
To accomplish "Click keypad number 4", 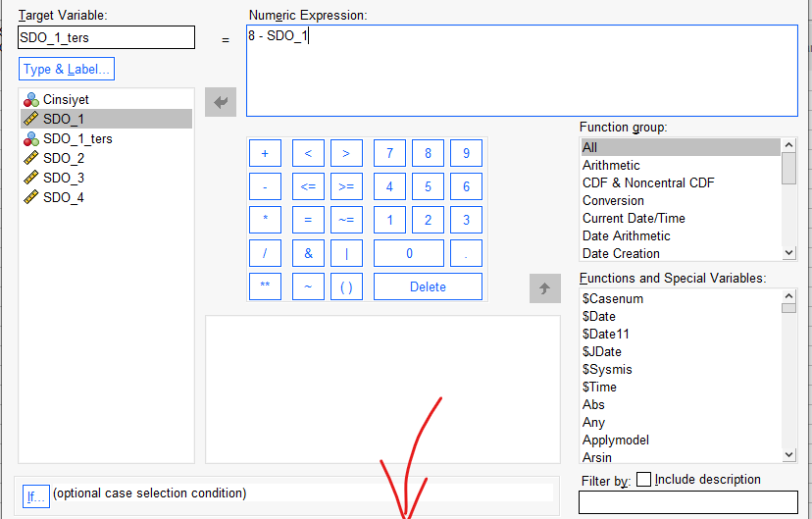I will click(389, 186).
